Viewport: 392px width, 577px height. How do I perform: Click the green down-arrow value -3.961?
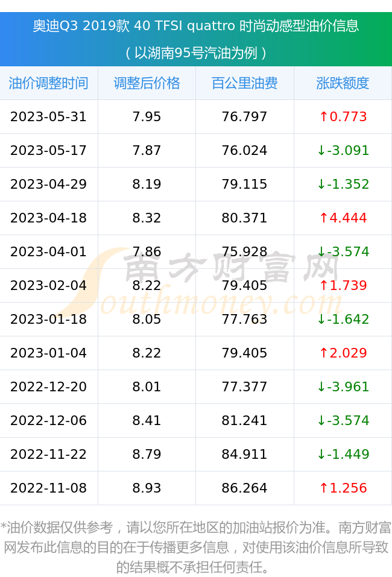(343, 386)
